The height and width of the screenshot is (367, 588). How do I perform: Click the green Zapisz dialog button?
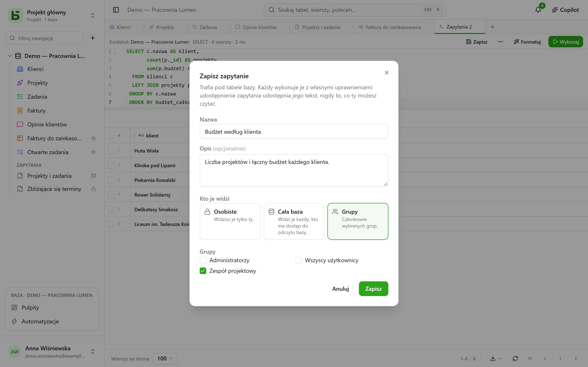(x=373, y=289)
